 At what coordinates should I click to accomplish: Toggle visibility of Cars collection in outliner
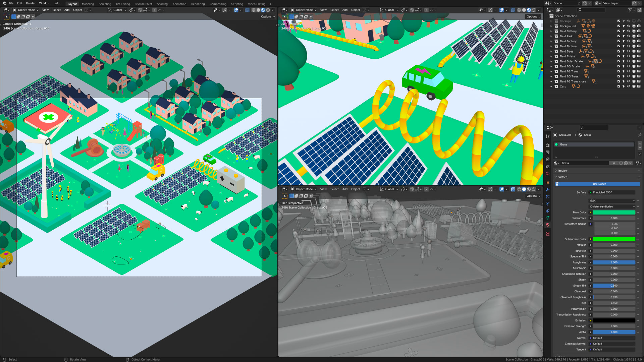(629, 86)
